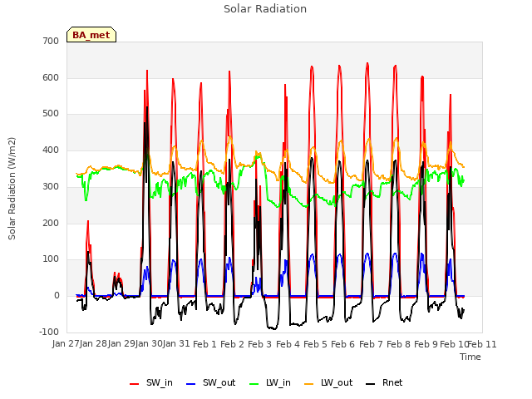This screenshot has width=532, height=399.
Task: Click the BA_met annotation label
Action: tap(91, 35)
